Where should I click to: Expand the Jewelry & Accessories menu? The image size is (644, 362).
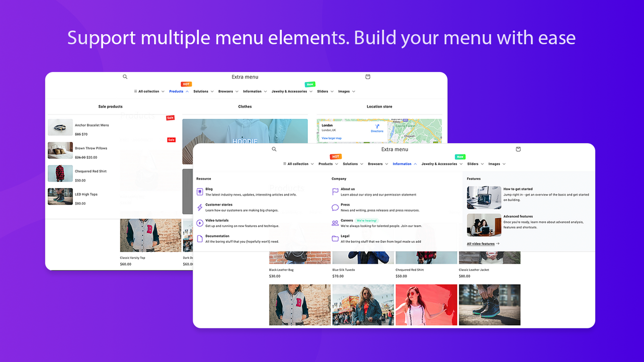pyautogui.click(x=439, y=163)
